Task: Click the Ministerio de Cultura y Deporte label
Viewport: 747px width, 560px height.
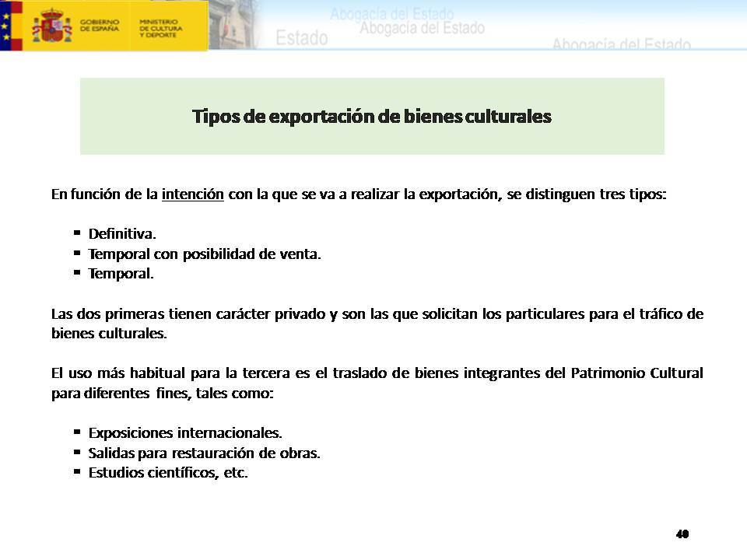Action: (160, 28)
